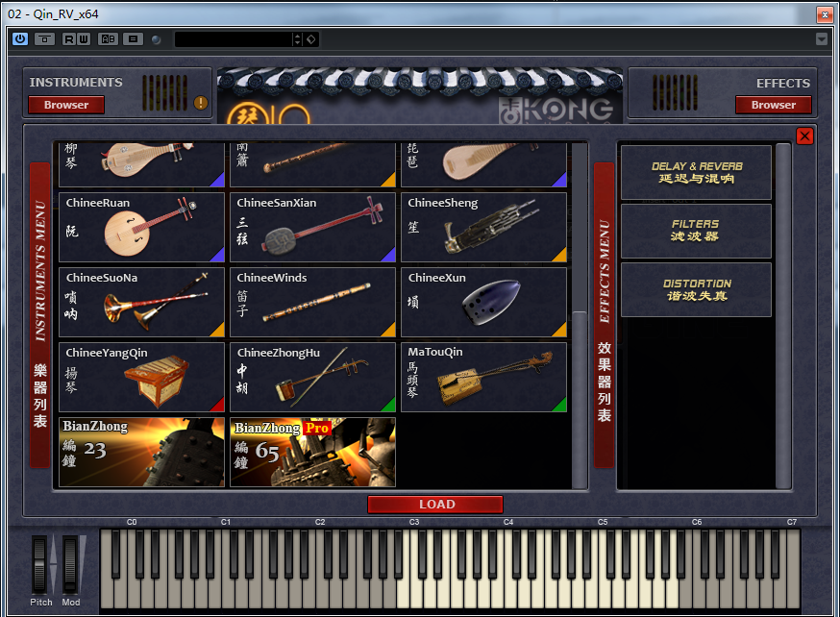Toggle the Write automation (W) button
Image resolution: width=840 pixels, height=617 pixels.
click(x=84, y=38)
